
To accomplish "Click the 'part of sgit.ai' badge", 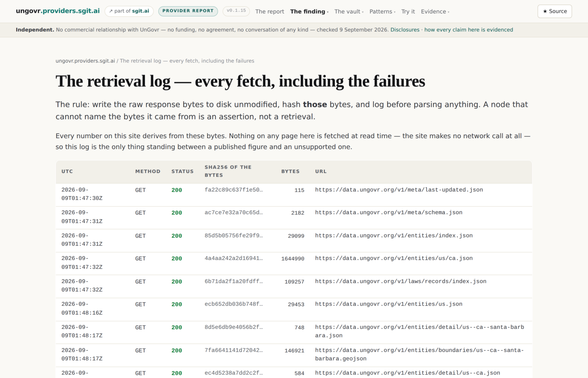I will (129, 11).
